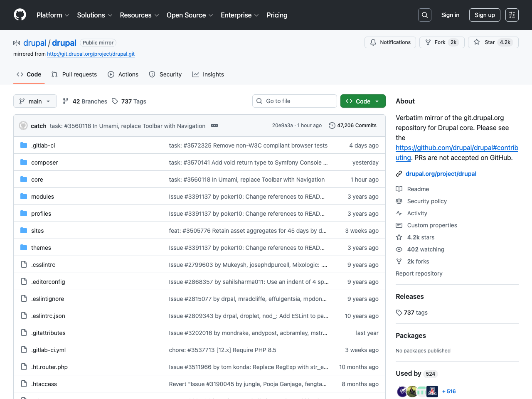Viewport: 532px width, 399px height.
Task: Open the main branch dropdown
Action: pos(35,101)
